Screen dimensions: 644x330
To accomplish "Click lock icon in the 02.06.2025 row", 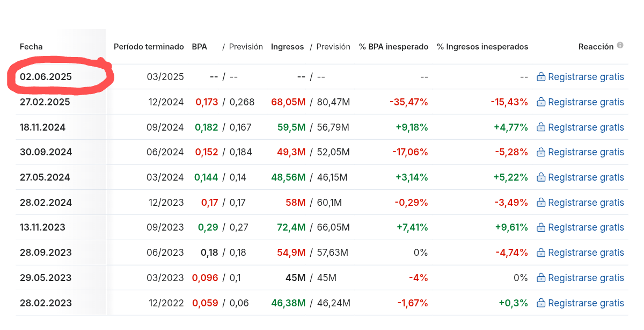I will point(541,77).
